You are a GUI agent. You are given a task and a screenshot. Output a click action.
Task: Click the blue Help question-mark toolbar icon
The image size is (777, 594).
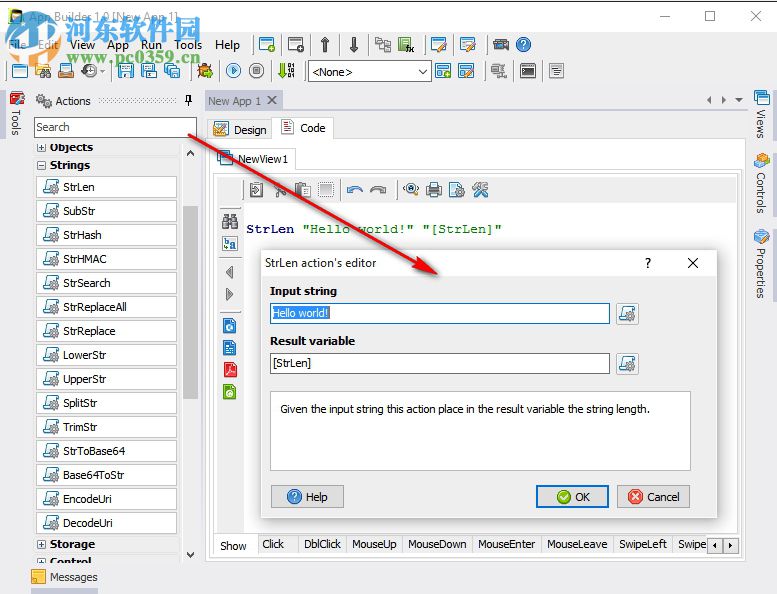point(523,45)
